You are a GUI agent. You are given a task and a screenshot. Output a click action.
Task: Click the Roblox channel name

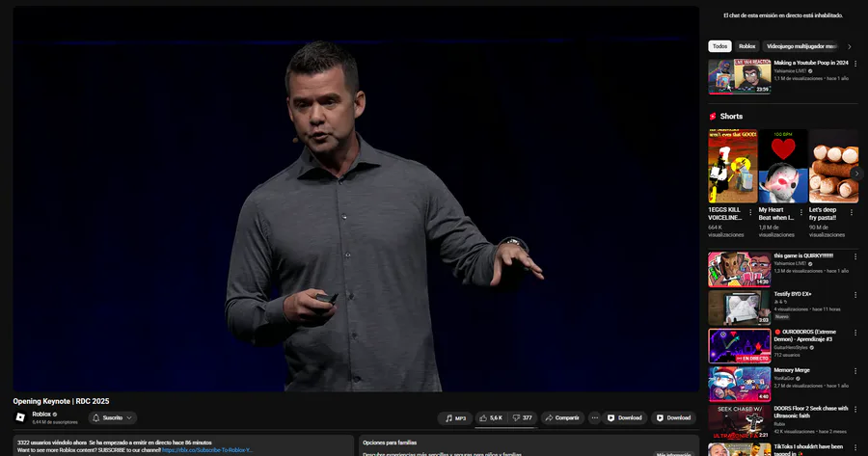tap(41, 414)
